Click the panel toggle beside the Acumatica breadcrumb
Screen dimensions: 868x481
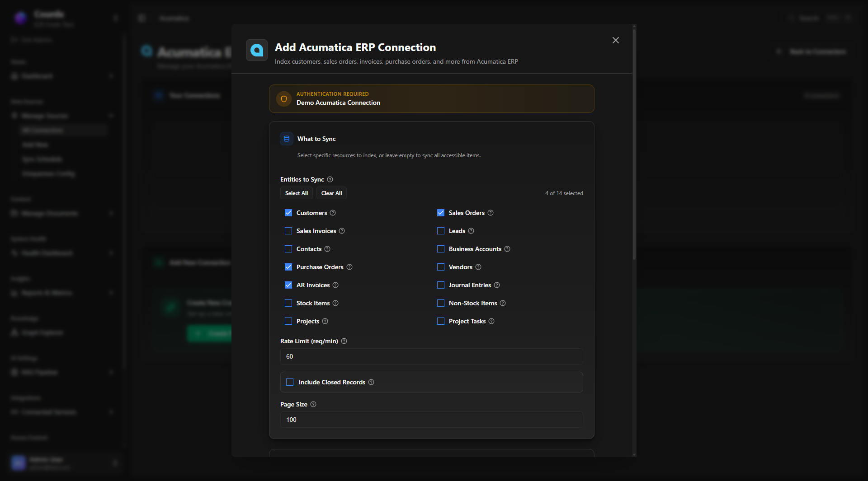click(142, 18)
